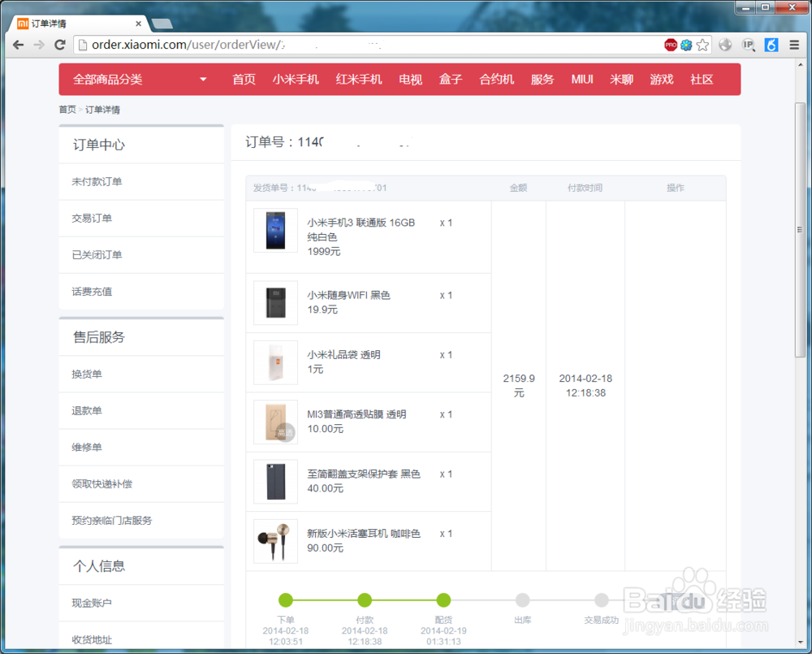Image resolution: width=812 pixels, height=654 pixels.
Task: Click the blue flower extension icon
Action: click(x=686, y=45)
